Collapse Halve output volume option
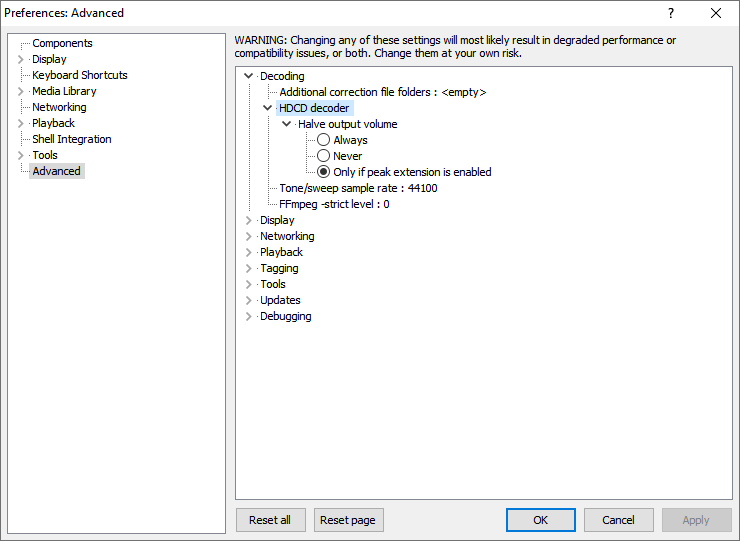 pos(287,124)
